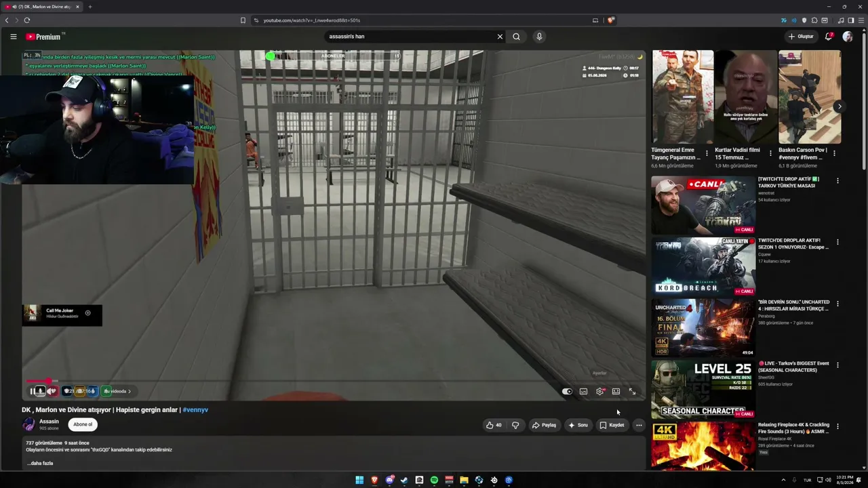The width and height of the screenshot is (868, 488).
Task: Open 'TWITCH'DE DROPLAR AKTİF' video title
Action: (793, 244)
